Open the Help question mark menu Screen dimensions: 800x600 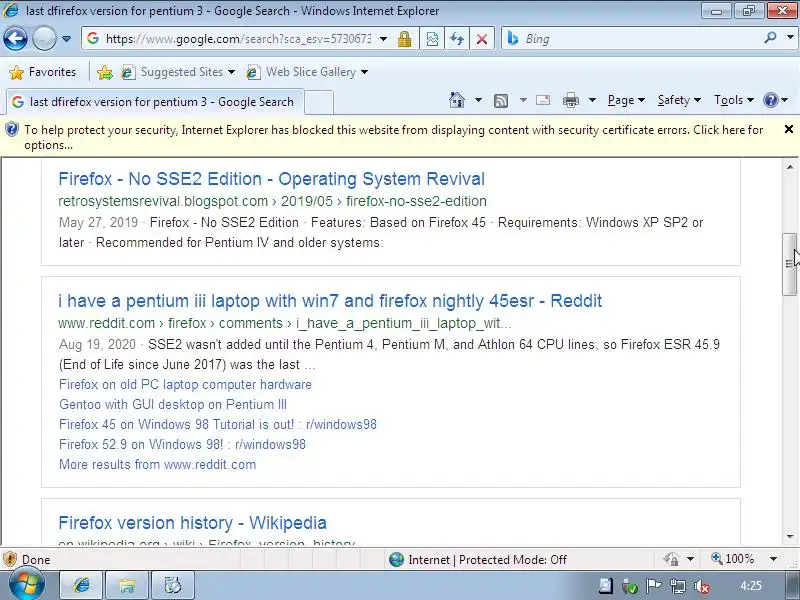tap(775, 100)
